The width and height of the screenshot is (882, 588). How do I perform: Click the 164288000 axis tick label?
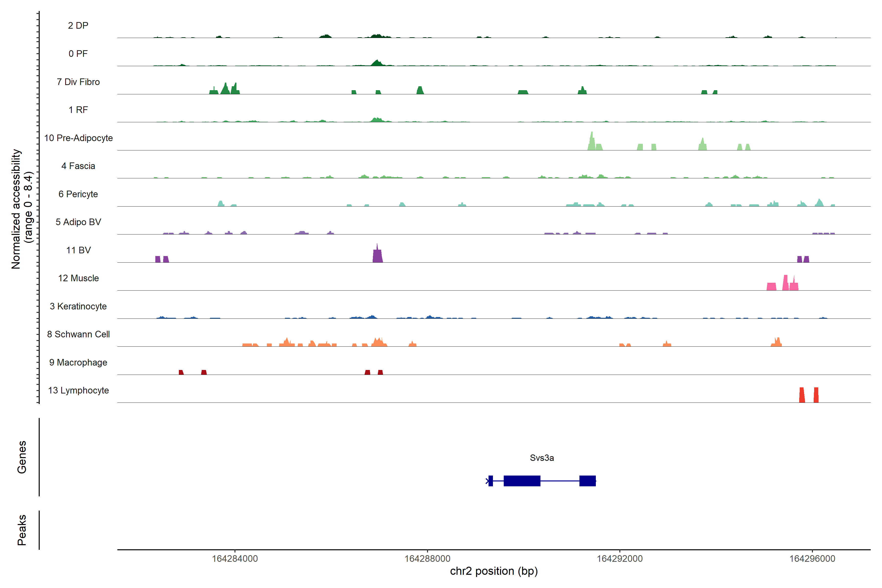(427, 558)
